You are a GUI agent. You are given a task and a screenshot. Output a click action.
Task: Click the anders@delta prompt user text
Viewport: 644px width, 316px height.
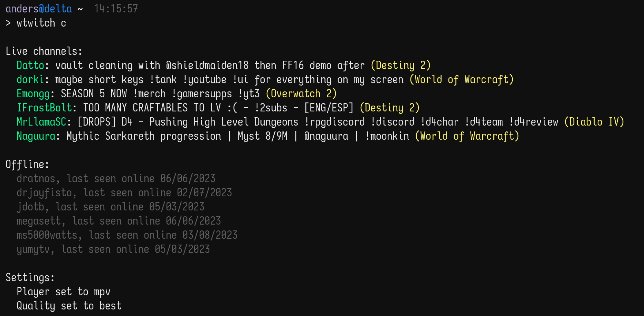tap(39, 9)
